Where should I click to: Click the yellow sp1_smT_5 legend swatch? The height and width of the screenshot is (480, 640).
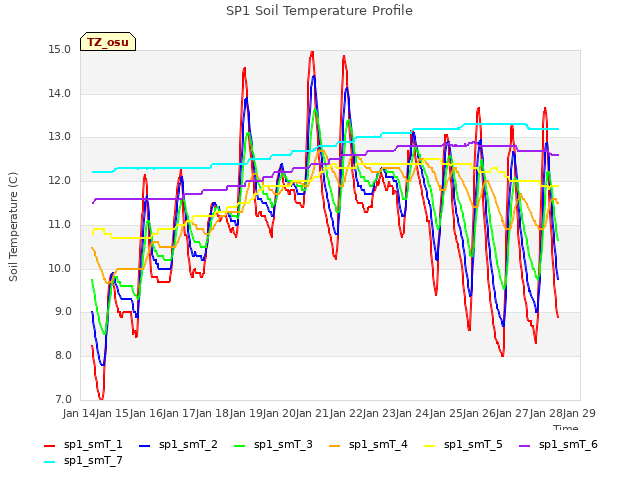point(429,446)
